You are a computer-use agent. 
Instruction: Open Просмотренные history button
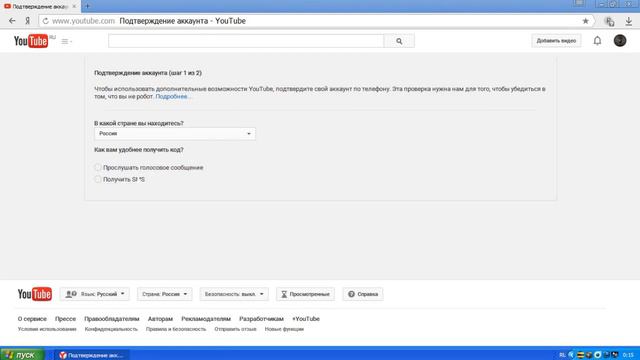coord(305,294)
